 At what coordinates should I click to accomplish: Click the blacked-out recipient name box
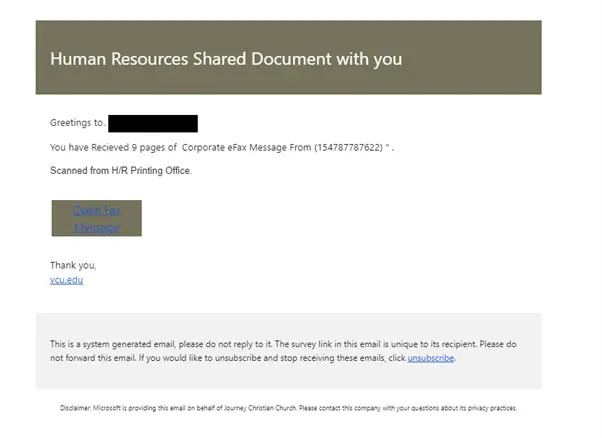point(153,124)
